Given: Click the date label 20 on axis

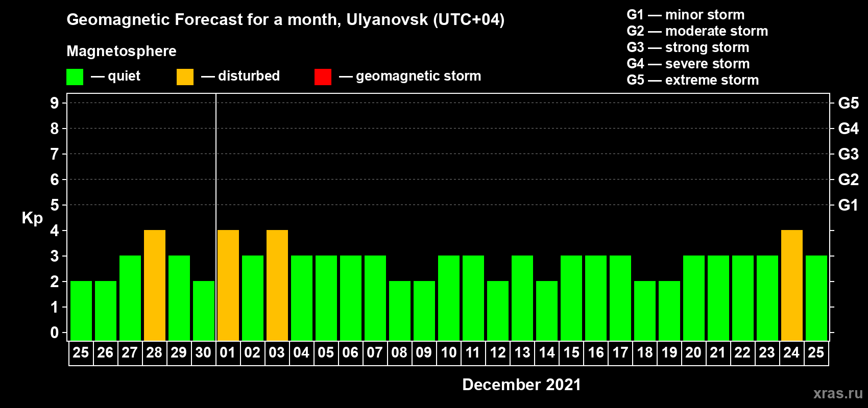Looking at the screenshot, I should pyautogui.click(x=693, y=352).
